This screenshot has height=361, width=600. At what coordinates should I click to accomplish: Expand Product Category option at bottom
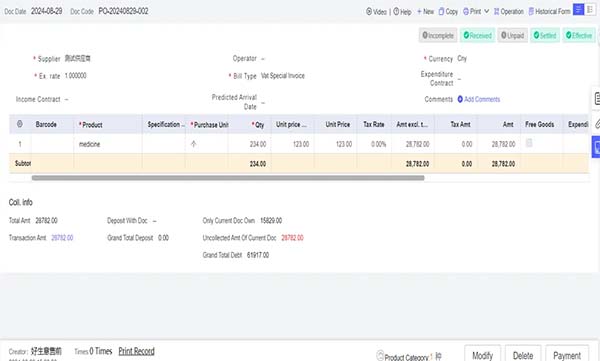pyautogui.click(x=406, y=357)
